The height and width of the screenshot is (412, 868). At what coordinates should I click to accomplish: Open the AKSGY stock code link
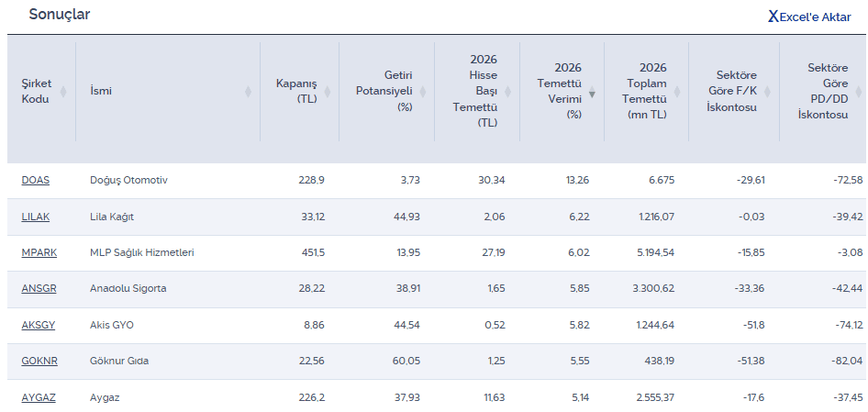38,325
